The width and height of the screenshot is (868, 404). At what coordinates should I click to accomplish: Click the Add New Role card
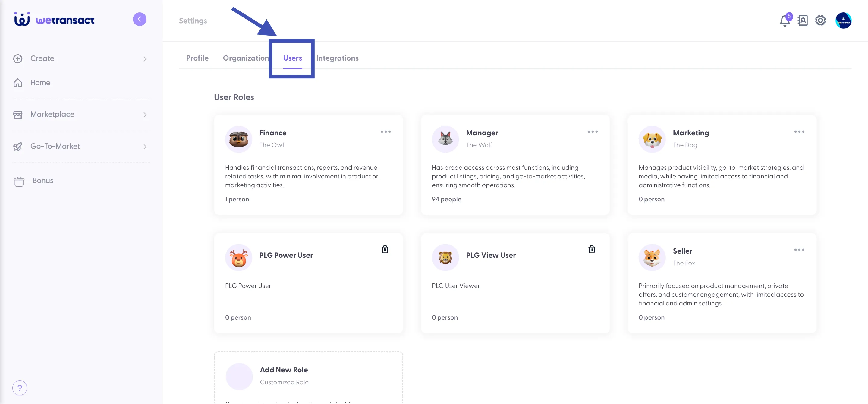[308, 378]
